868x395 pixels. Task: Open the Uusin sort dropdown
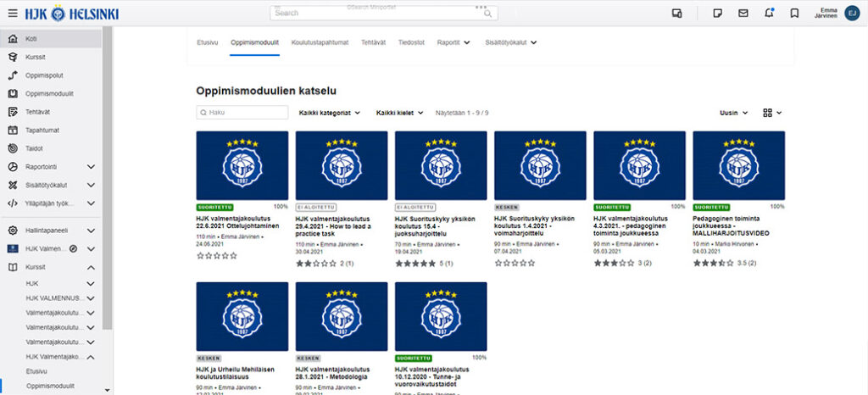733,113
